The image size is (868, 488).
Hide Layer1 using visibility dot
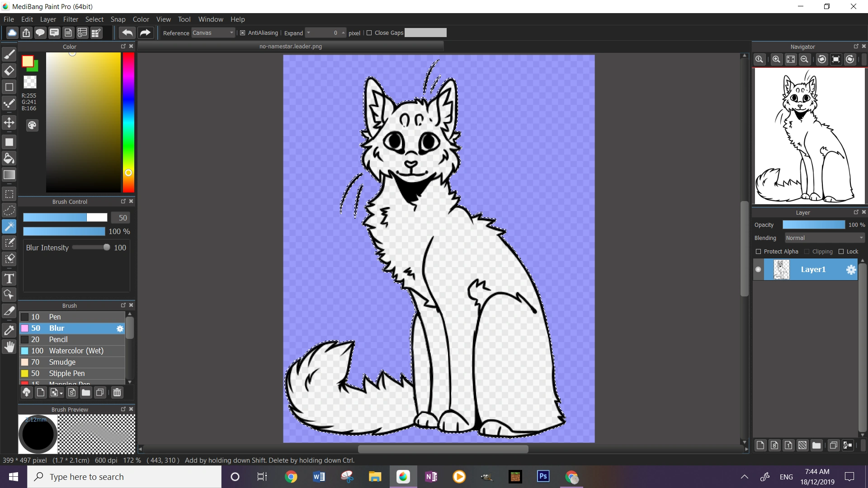758,270
